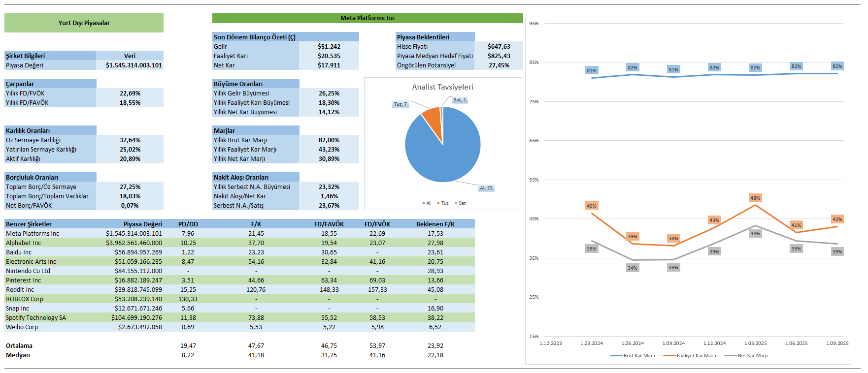Viewport: 868px width, 373px height.
Task: Select the 'Medyan' row label
Action: [18, 355]
